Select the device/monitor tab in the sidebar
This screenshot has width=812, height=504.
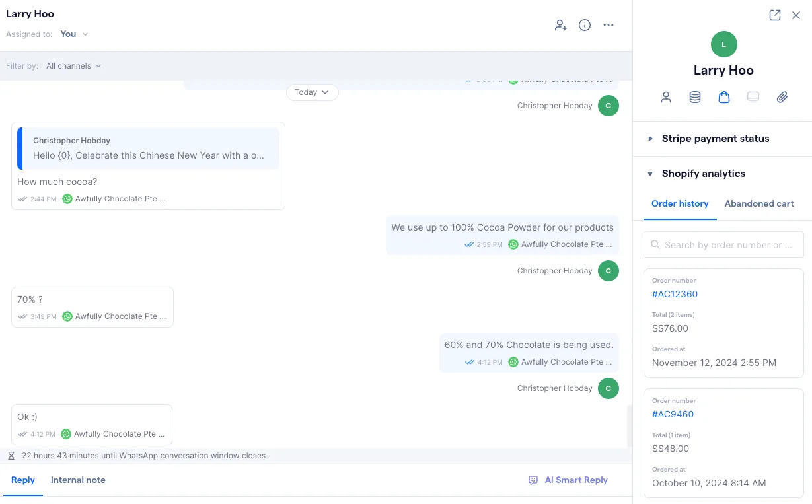click(x=753, y=97)
